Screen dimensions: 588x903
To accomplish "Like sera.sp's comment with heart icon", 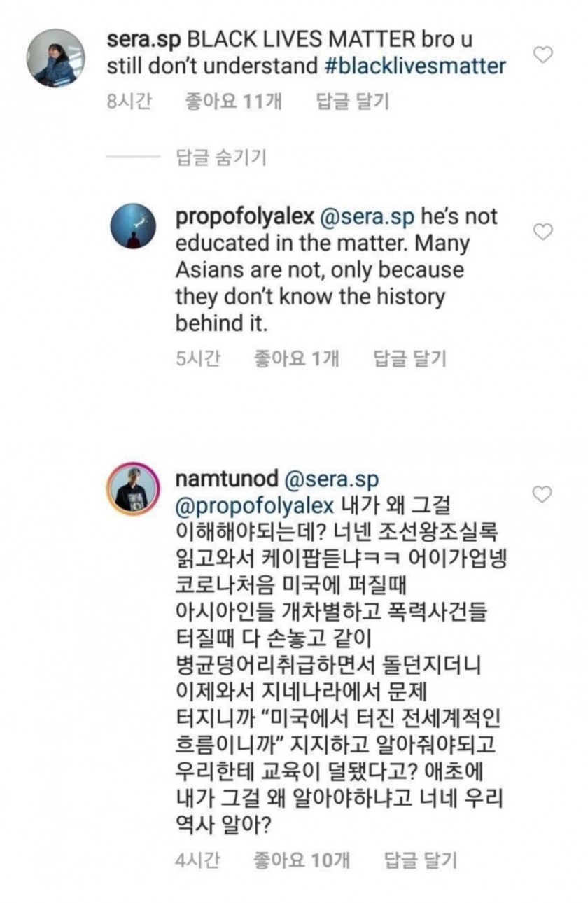I will tap(543, 55).
